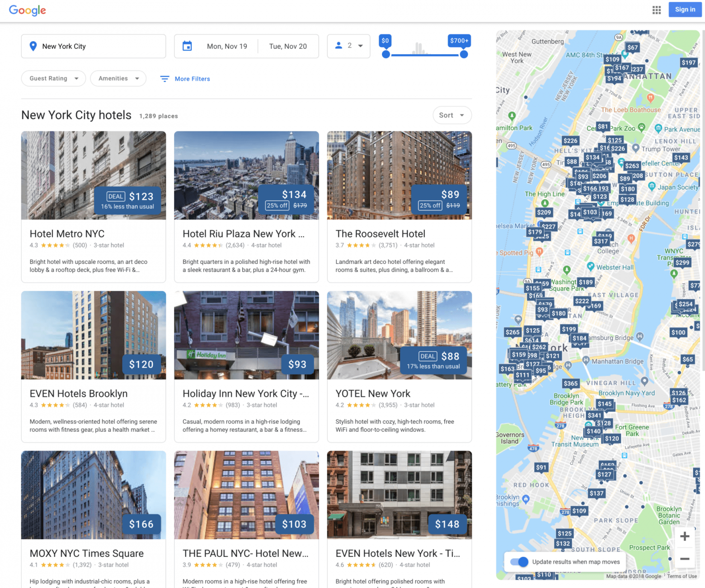Select the Mon, Nov 19 check-in date

(227, 46)
